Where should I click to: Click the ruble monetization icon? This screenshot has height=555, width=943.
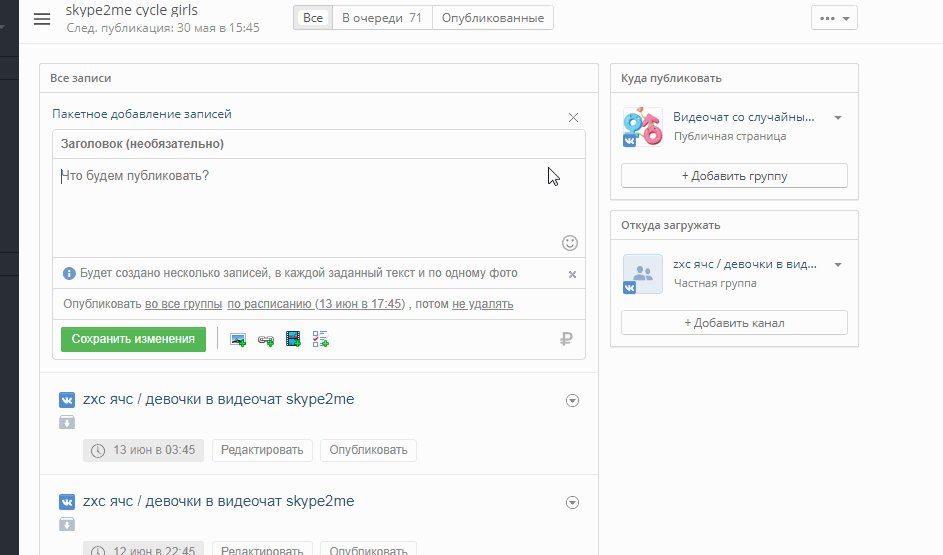click(x=566, y=340)
